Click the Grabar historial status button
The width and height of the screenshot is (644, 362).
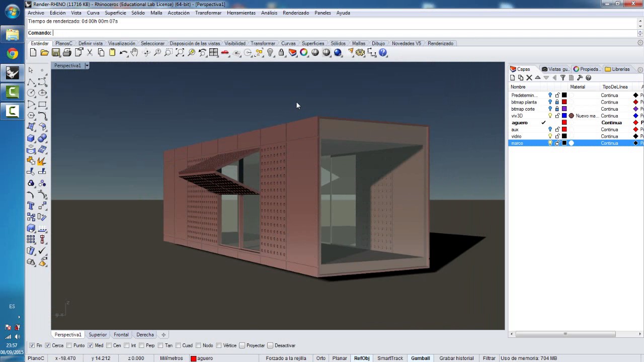point(456,358)
